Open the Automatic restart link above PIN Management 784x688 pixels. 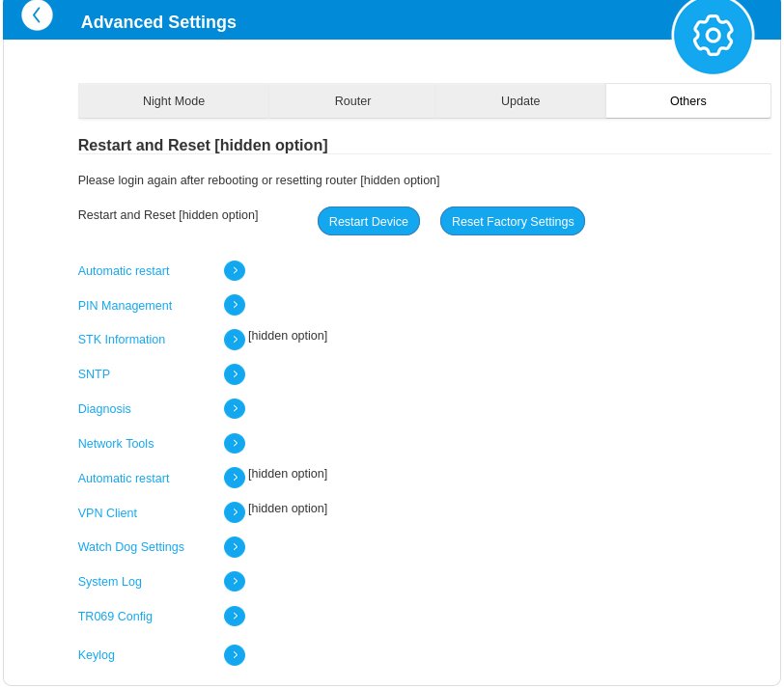click(x=124, y=271)
